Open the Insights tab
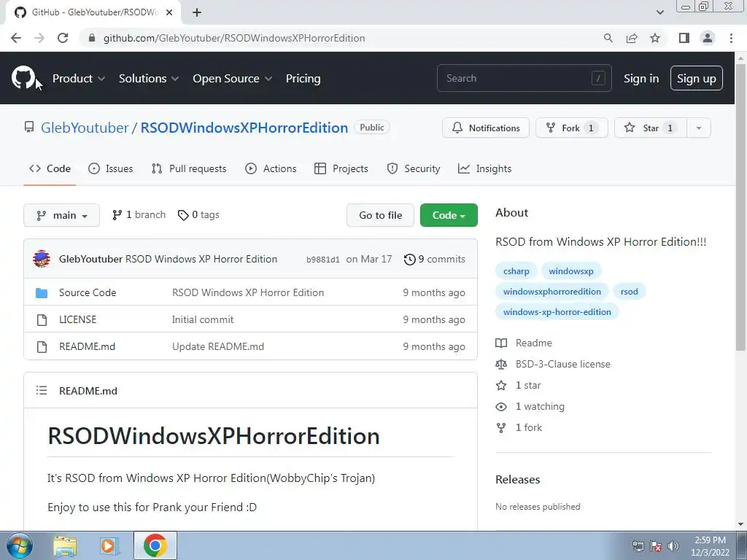Screen dimensions: 747x560 484,168
